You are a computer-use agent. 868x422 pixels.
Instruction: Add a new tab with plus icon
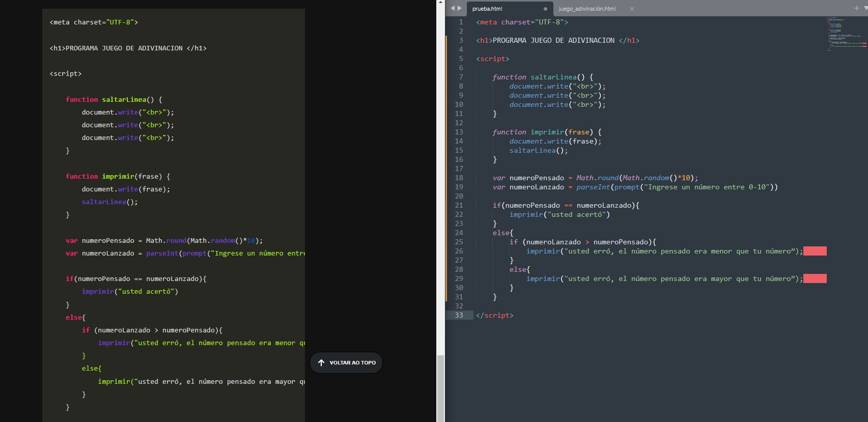[x=857, y=8]
